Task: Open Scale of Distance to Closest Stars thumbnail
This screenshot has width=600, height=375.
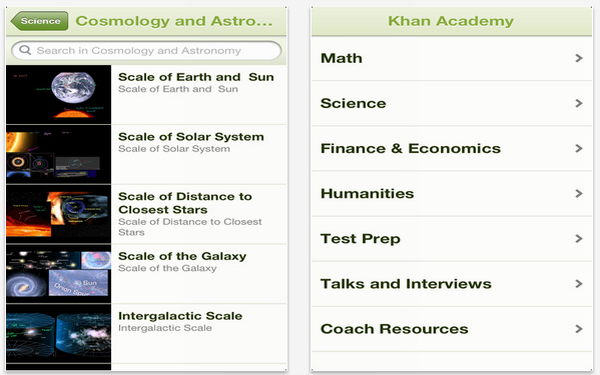Action: click(x=59, y=214)
